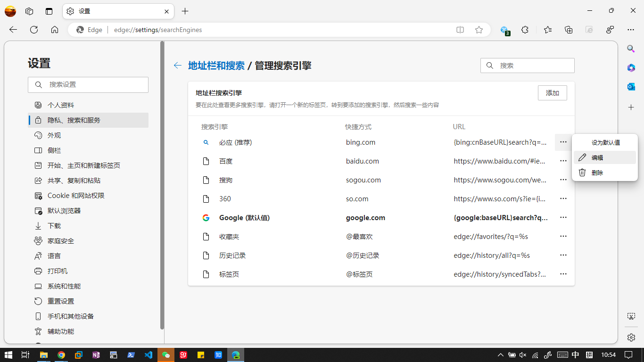Open more actions for 搜狗 row
This screenshot has height=362, width=644.
[563, 180]
